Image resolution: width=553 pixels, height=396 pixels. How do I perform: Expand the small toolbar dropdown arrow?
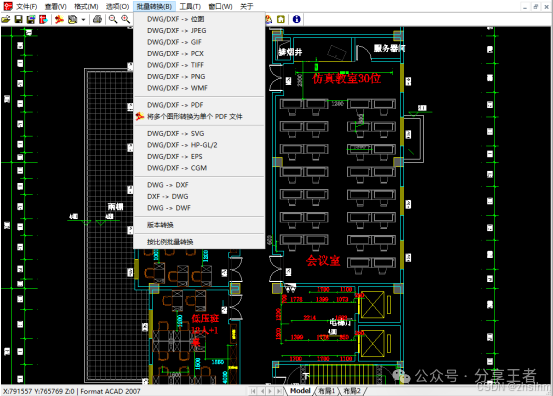(x=83, y=20)
